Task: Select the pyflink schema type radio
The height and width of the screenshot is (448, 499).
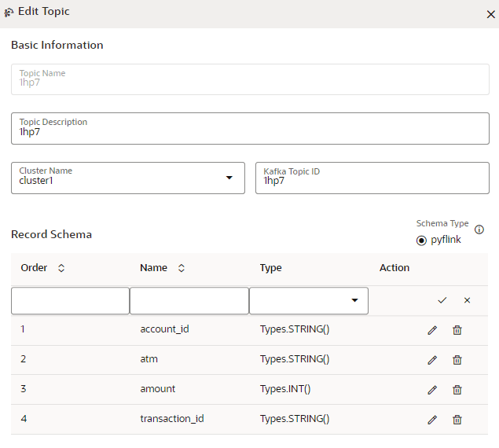Action: pyautogui.click(x=422, y=240)
